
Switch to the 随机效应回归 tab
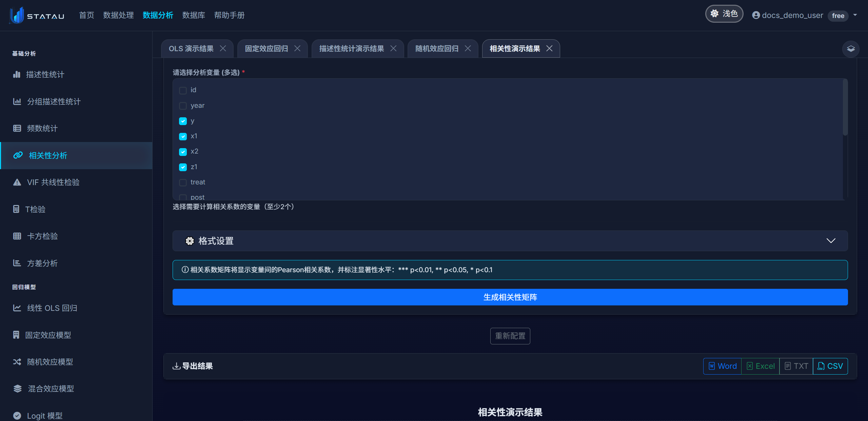click(x=437, y=48)
